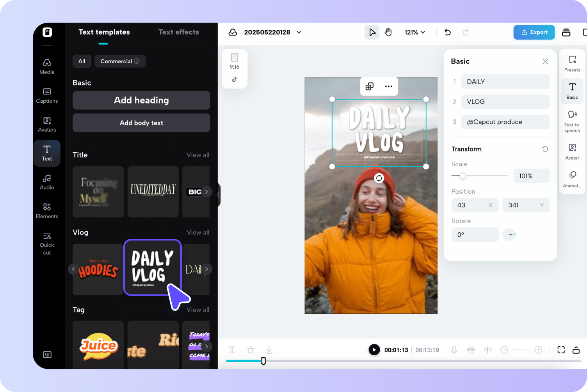Switch to the Text effects tab
Viewport: 587px width, 392px height.
coord(179,32)
